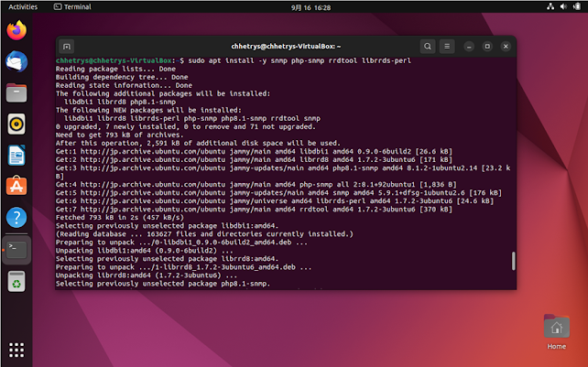
Task: Launch Thunderbird mail from the dock
Action: tap(16, 61)
